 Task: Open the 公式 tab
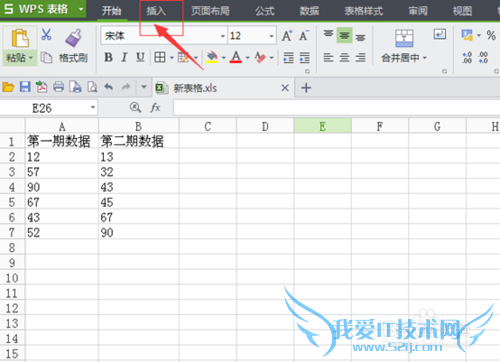click(265, 11)
